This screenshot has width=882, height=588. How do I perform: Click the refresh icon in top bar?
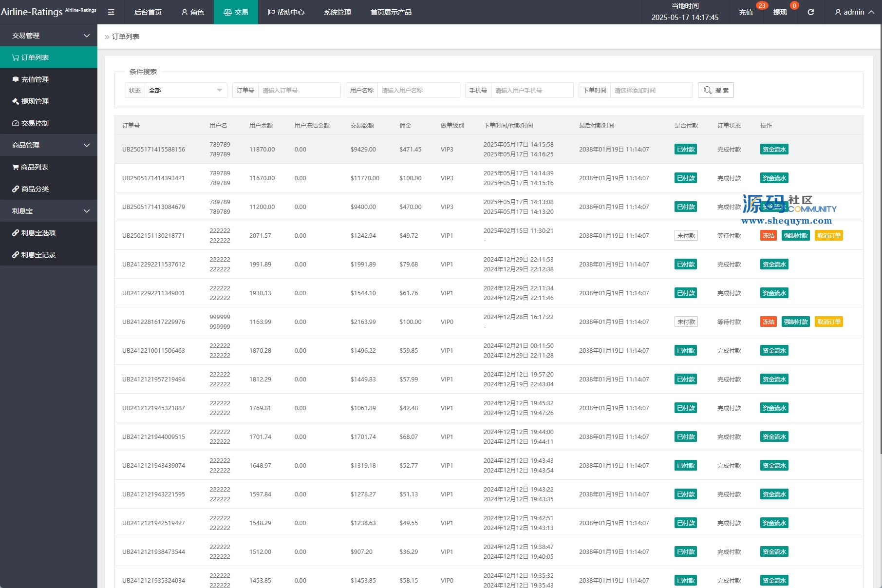click(x=811, y=12)
